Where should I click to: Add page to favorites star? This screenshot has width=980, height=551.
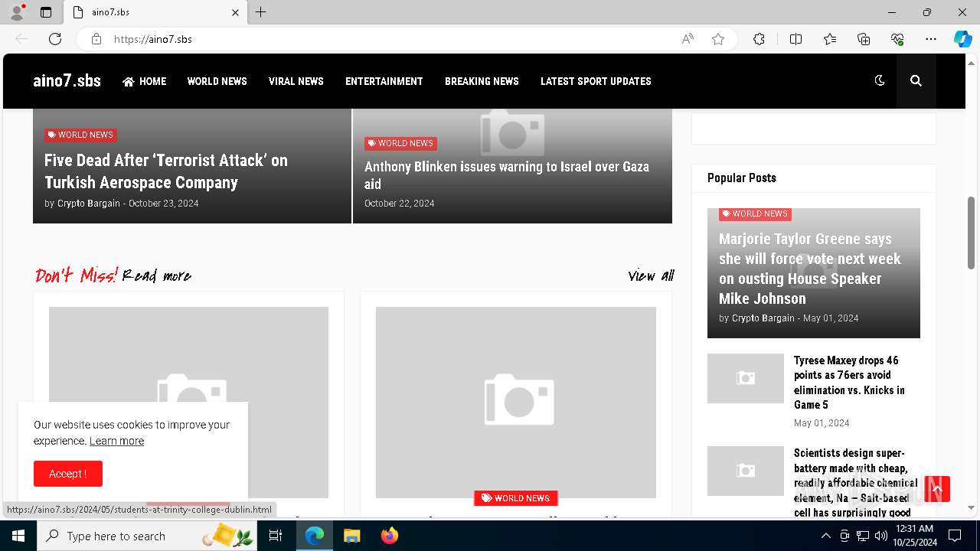(718, 39)
